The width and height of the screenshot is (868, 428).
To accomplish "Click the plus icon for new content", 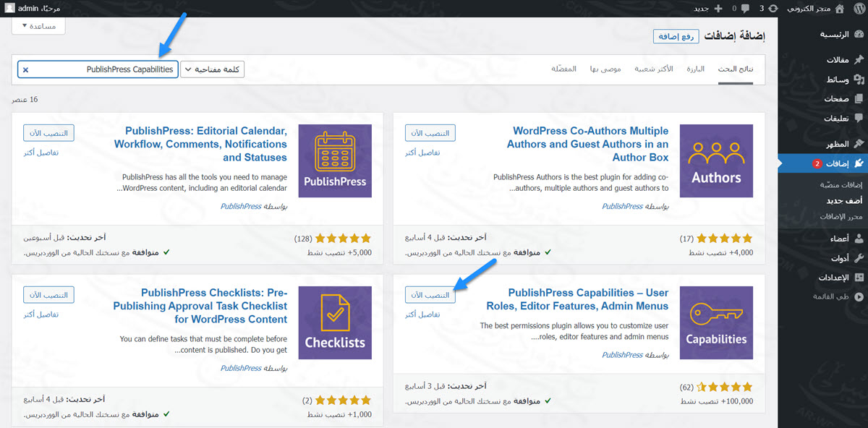I will point(718,9).
